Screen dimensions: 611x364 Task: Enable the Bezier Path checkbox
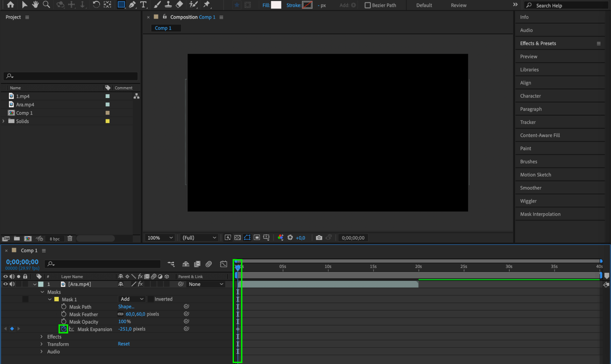tap(368, 5)
